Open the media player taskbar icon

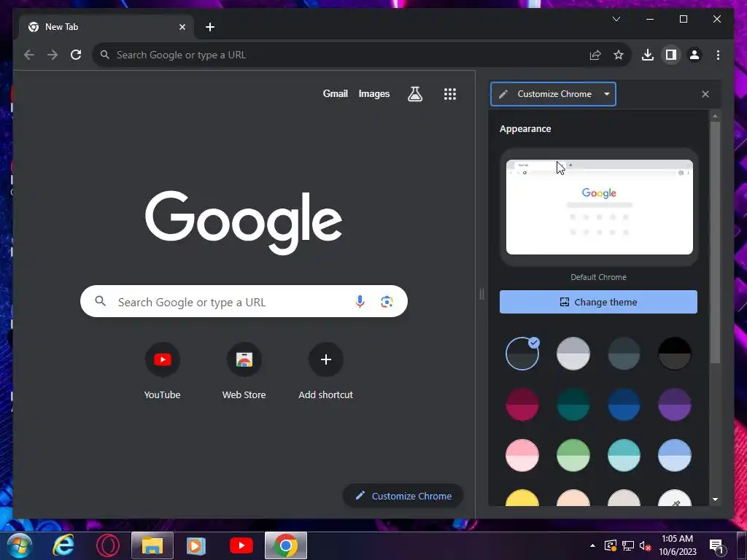coord(196,545)
